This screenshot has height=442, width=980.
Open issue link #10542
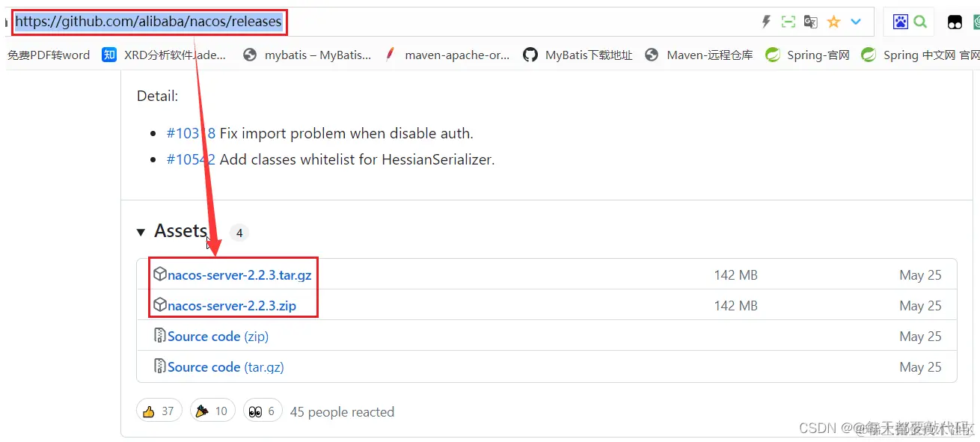pyautogui.click(x=191, y=159)
